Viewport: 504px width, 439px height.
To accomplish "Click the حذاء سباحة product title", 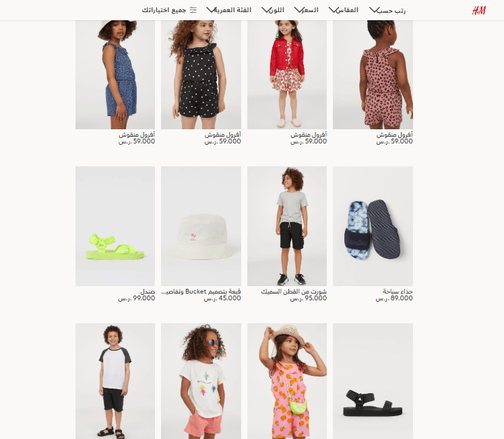I will 398,292.
